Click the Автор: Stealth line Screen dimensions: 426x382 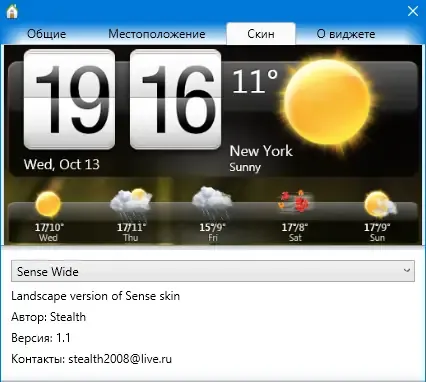[x=48, y=317]
